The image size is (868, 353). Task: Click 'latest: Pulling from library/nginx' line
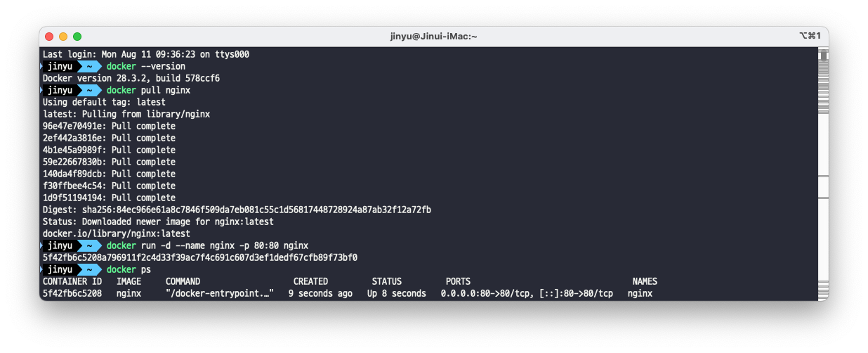coord(126,114)
